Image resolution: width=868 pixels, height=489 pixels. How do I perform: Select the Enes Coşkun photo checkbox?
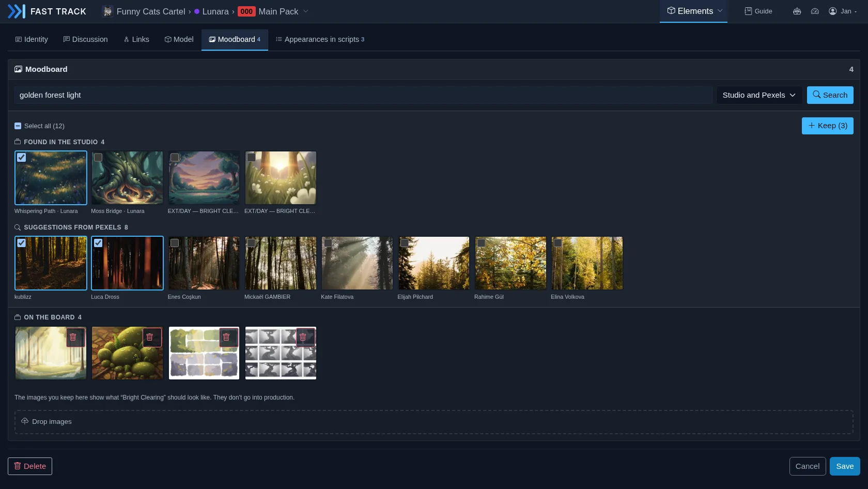(175, 243)
